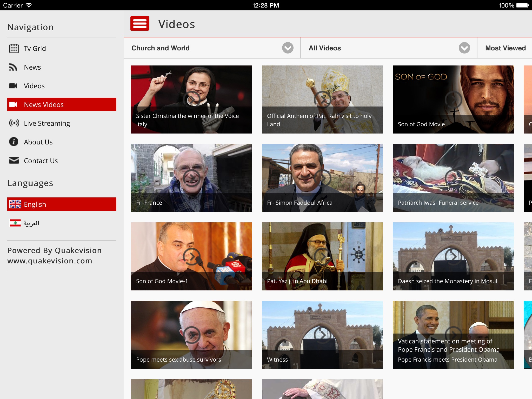
Task: Select the Live Streaming broadcast icon
Action: [x=14, y=123]
